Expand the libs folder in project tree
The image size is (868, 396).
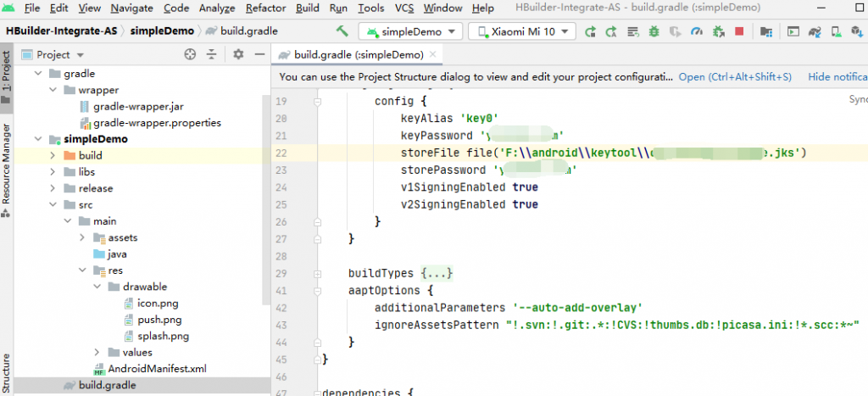[53, 172]
